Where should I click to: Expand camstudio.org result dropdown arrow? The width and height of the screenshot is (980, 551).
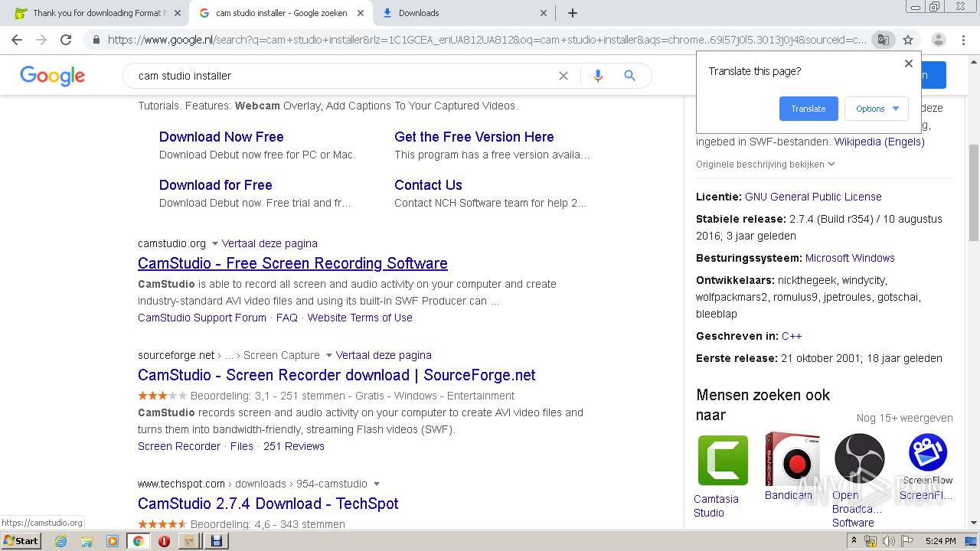click(x=215, y=244)
